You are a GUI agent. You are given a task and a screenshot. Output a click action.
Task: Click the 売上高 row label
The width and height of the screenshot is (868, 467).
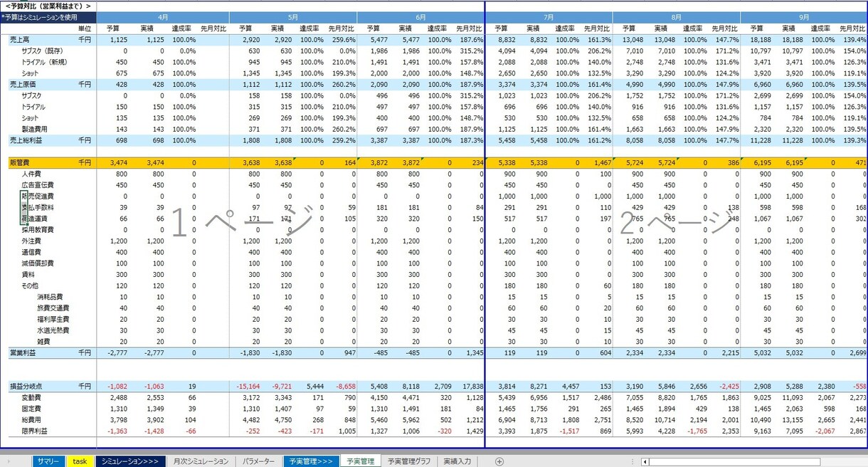[21, 40]
